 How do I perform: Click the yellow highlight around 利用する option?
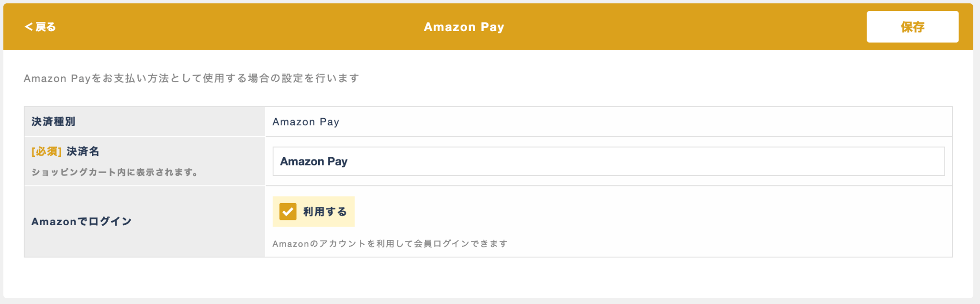313,211
